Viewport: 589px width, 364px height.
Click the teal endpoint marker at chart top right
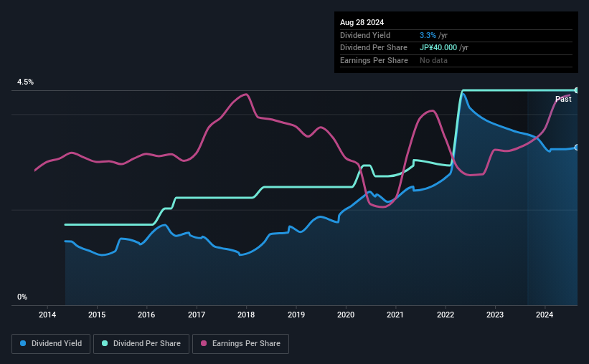coord(577,90)
